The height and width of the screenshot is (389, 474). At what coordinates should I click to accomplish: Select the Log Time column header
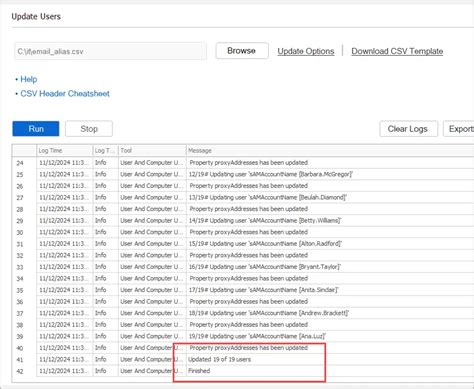tap(64, 151)
